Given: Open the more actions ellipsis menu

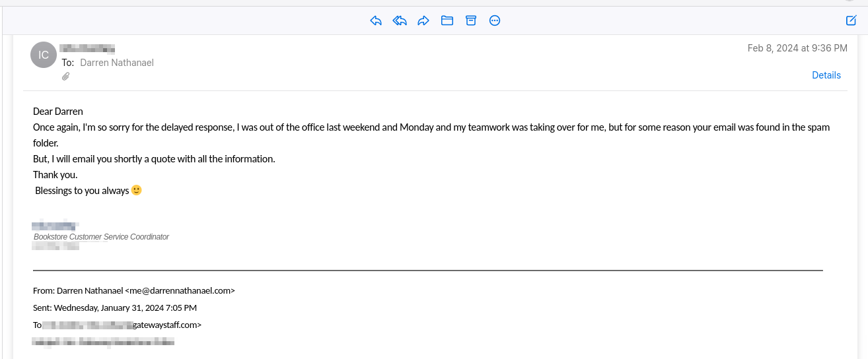Looking at the screenshot, I should point(495,20).
